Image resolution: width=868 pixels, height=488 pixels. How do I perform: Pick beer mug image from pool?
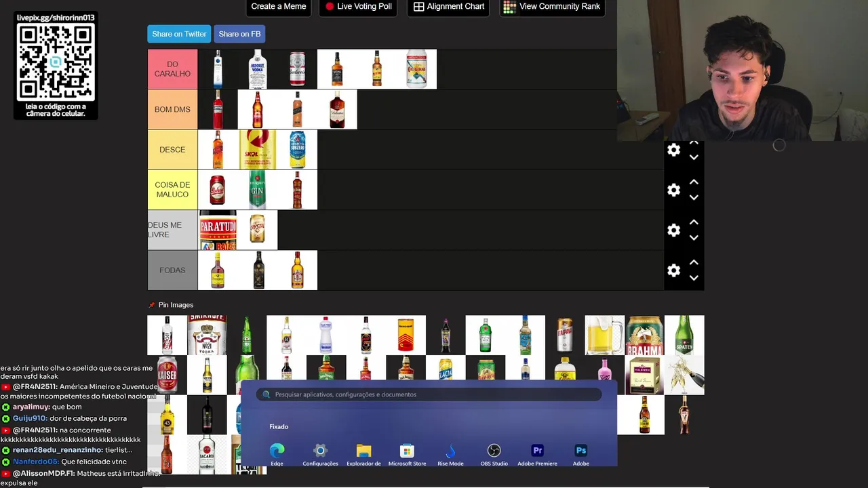click(x=604, y=335)
